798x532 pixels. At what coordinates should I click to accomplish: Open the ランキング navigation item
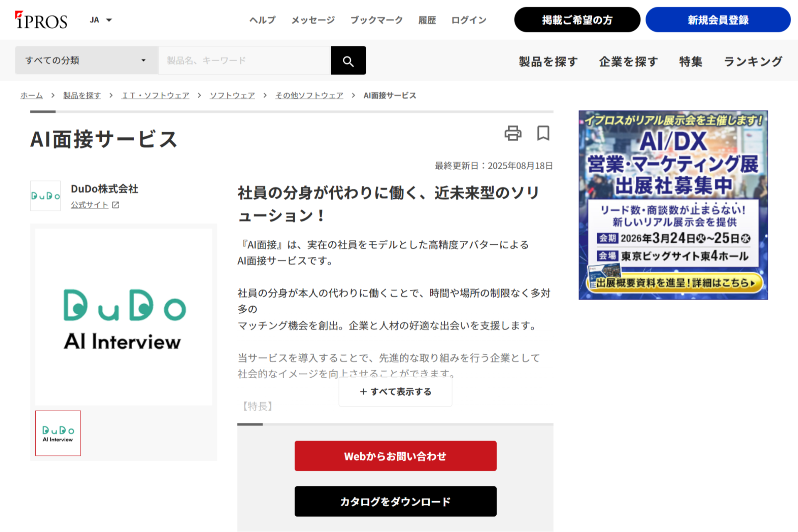753,62
